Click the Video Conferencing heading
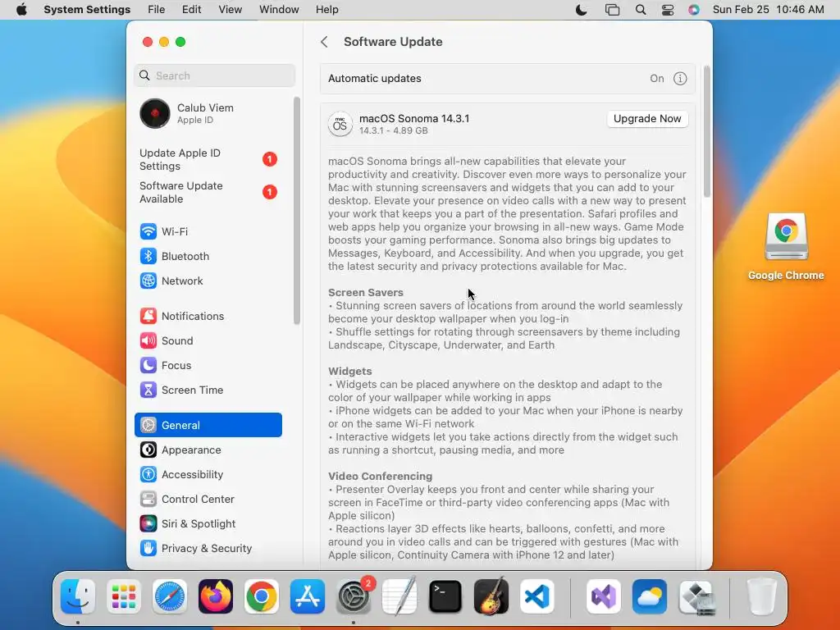Viewport: 840px width, 630px height. [380, 477]
